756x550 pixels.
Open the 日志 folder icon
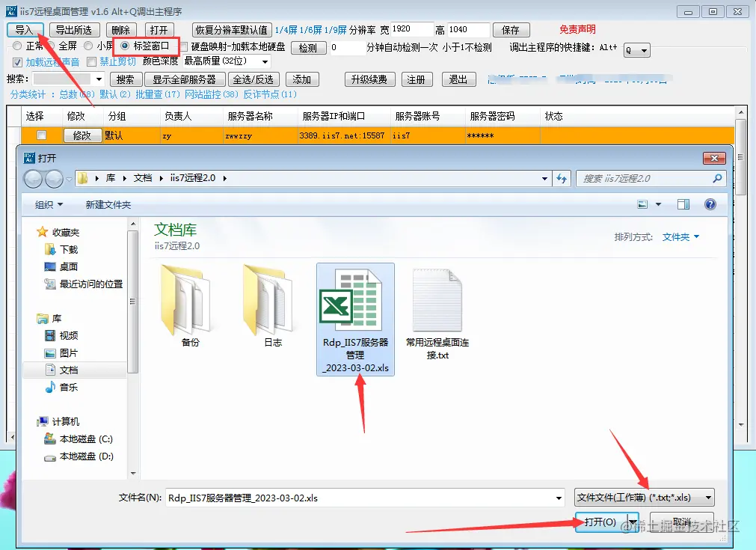pos(268,299)
